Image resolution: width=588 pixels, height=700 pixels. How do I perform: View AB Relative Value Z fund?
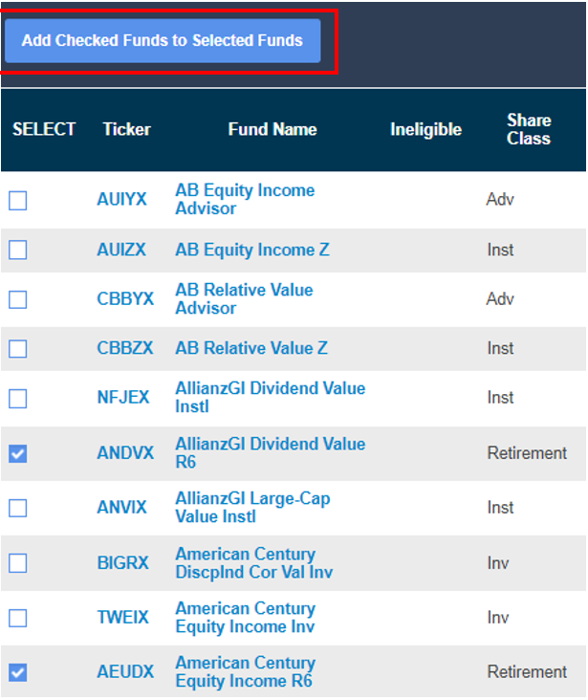pyautogui.click(x=251, y=348)
